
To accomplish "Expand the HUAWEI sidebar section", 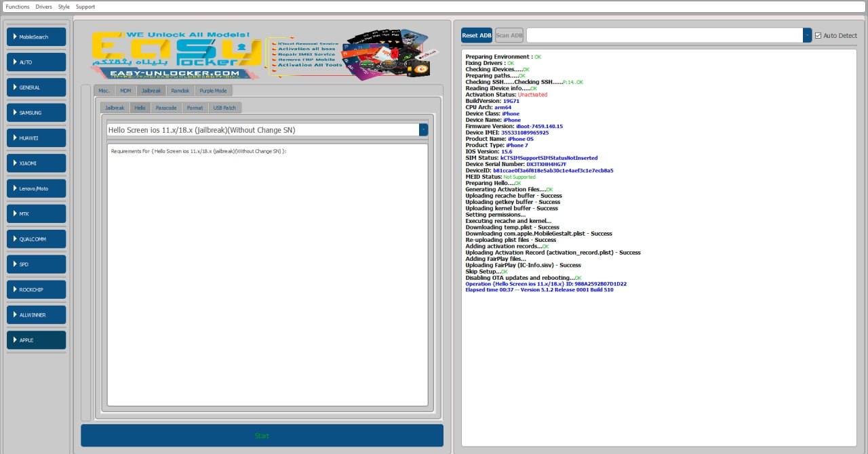I will point(37,138).
